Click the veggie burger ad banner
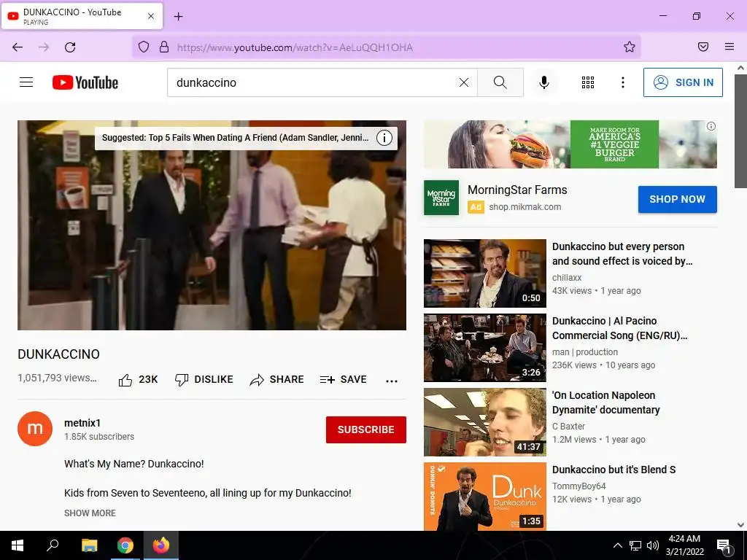This screenshot has height=560, width=747. pyautogui.click(x=570, y=144)
